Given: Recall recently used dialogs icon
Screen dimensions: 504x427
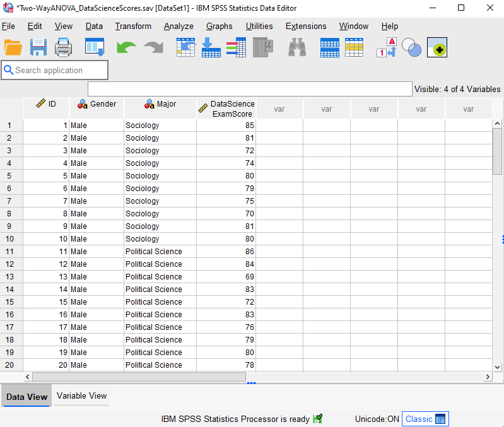Looking at the screenshot, I should coord(95,47).
